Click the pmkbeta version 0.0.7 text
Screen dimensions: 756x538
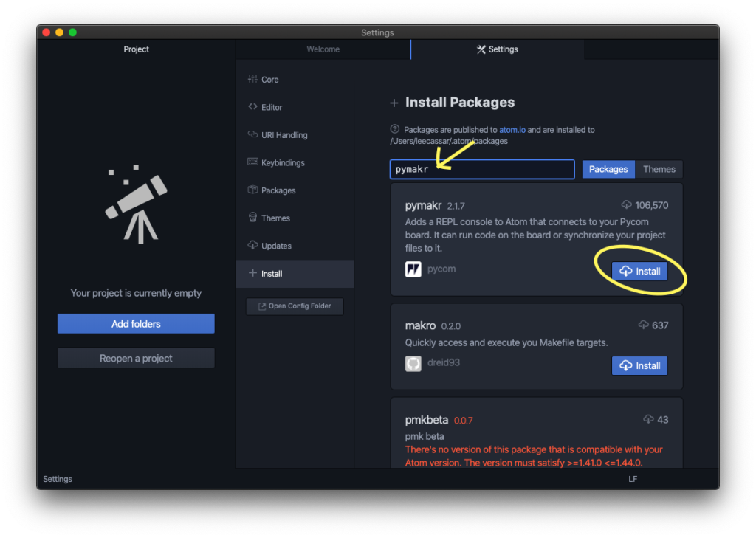pos(464,421)
